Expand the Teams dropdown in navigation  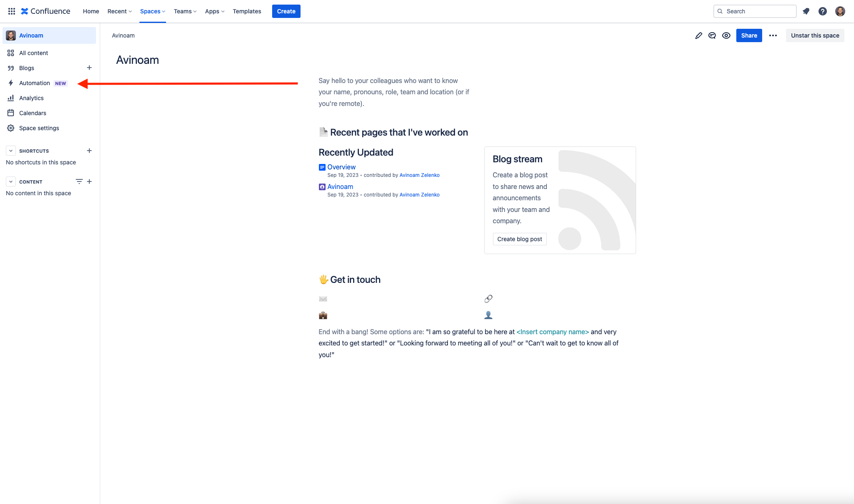(184, 11)
